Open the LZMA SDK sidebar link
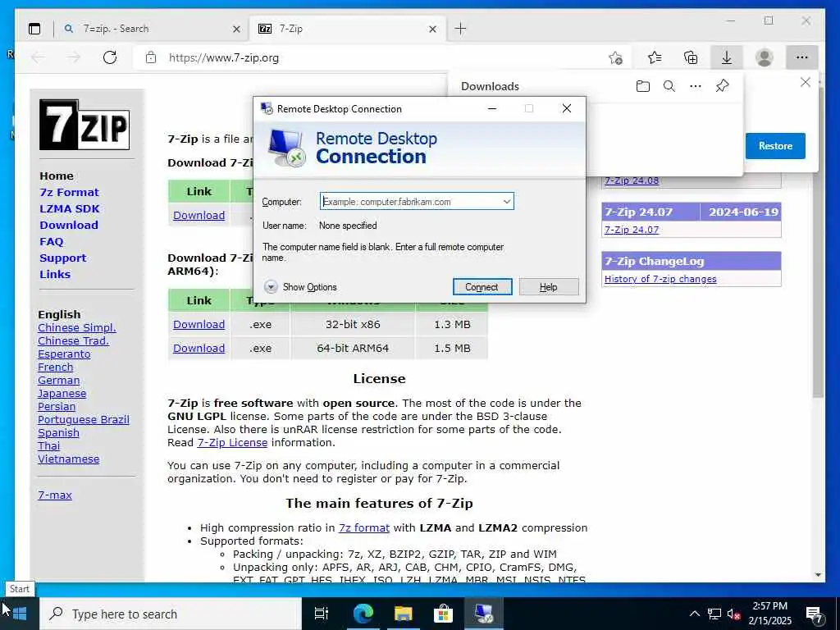 pyautogui.click(x=69, y=209)
